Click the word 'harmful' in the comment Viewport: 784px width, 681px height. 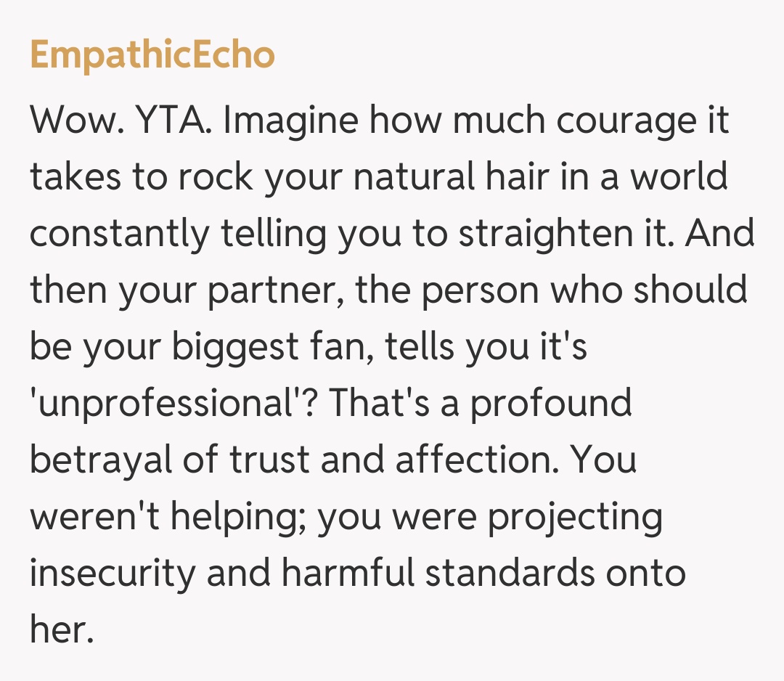(348, 574)
